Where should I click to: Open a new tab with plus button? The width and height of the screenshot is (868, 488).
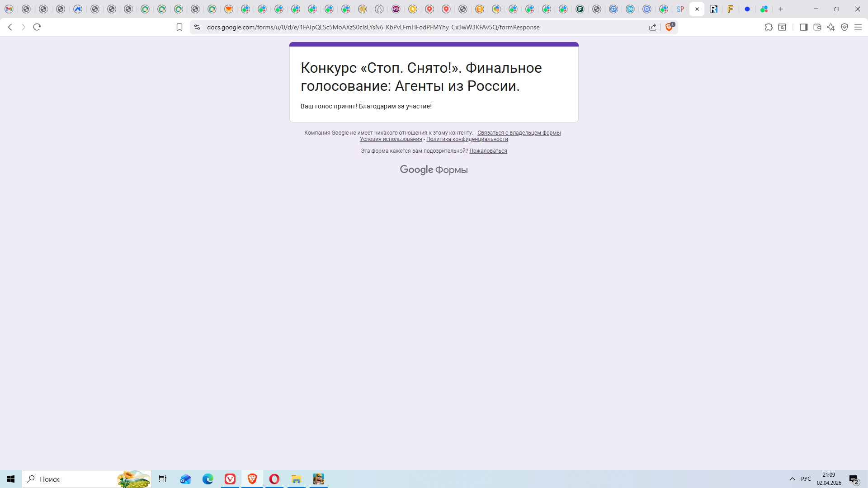click(780, 9)
